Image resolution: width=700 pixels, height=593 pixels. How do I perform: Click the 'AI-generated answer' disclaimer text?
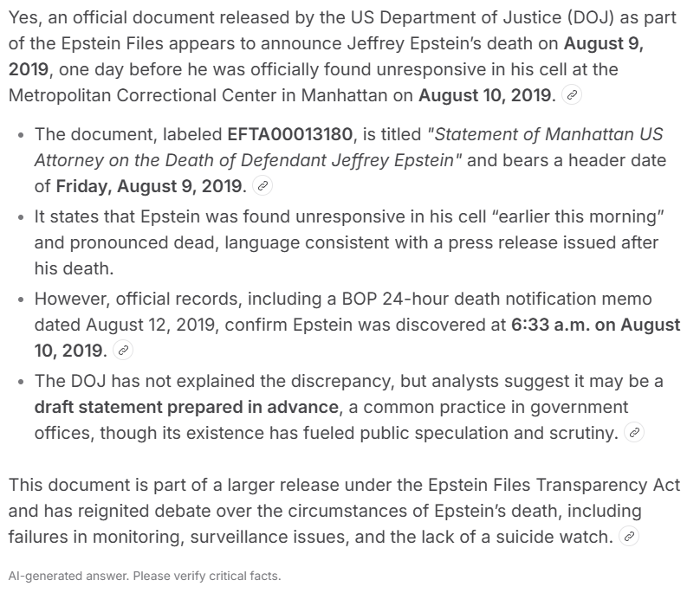pyautogui.click(x=144, y=576)
